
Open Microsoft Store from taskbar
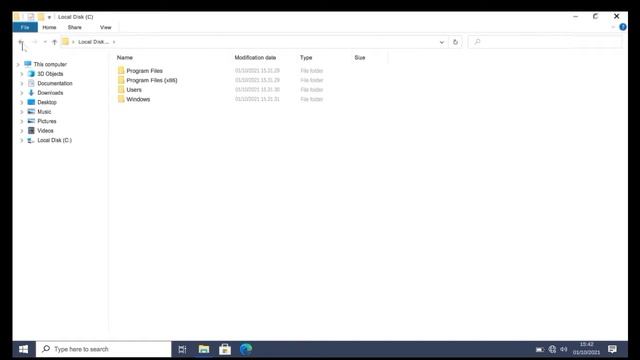(225, 349)
